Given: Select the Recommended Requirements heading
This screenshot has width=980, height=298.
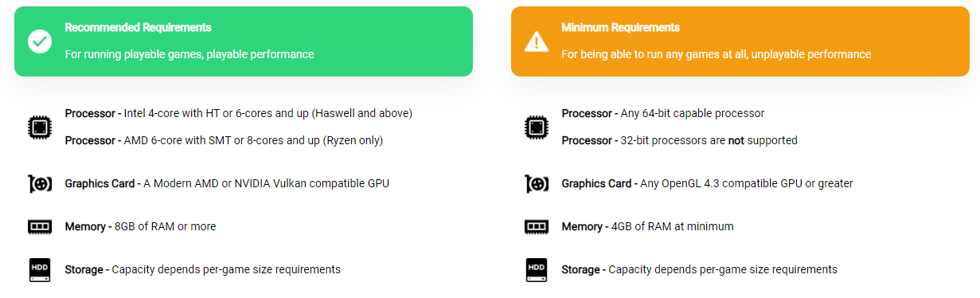Looking at the screenshot, I should click(x=138, y=28).
